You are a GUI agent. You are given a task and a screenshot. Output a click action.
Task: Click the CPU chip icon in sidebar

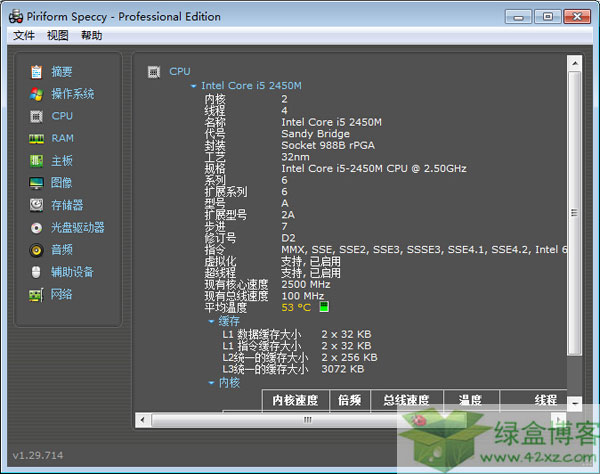coord(36,116)
